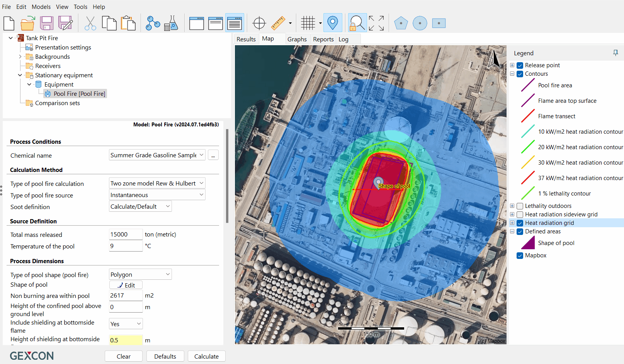
Task: Open the Soot definition dropdown
Action: [x=141, y=207]
